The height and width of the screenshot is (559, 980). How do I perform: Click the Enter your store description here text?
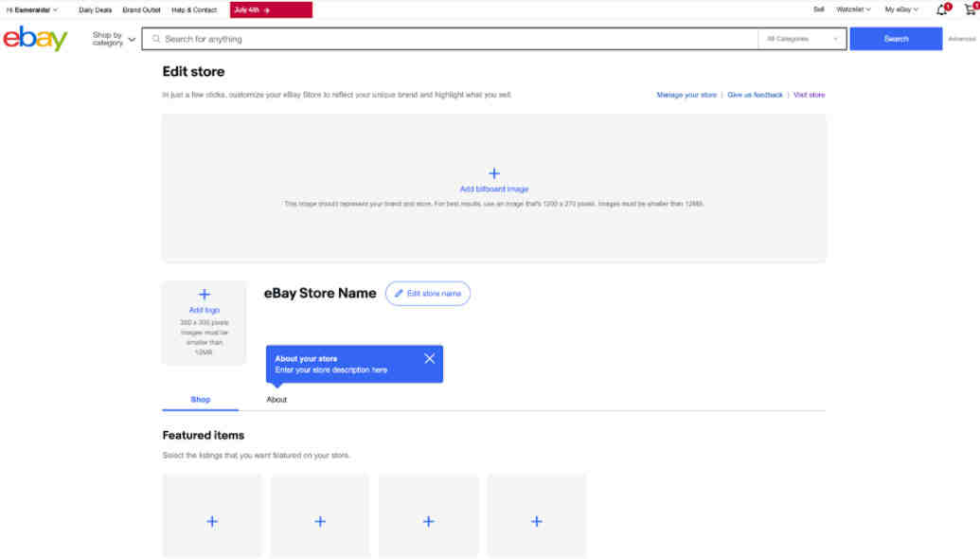coord(331,370)
